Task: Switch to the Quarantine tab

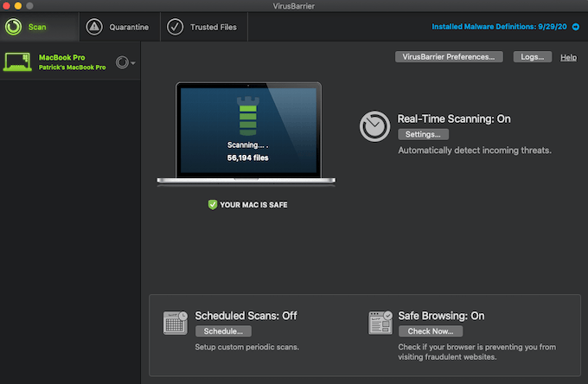Action: (x=119, y=27)
